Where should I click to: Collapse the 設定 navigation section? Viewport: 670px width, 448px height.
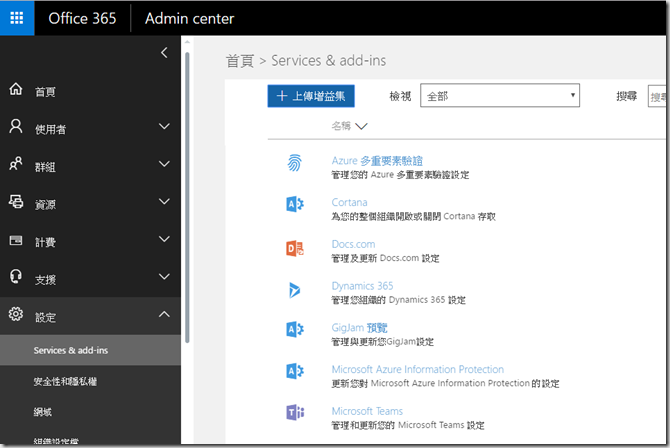(165, 316)
